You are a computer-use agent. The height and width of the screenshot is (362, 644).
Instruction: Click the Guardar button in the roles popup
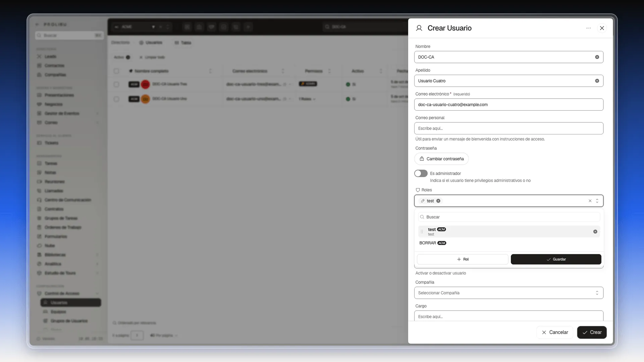[556, 259]
